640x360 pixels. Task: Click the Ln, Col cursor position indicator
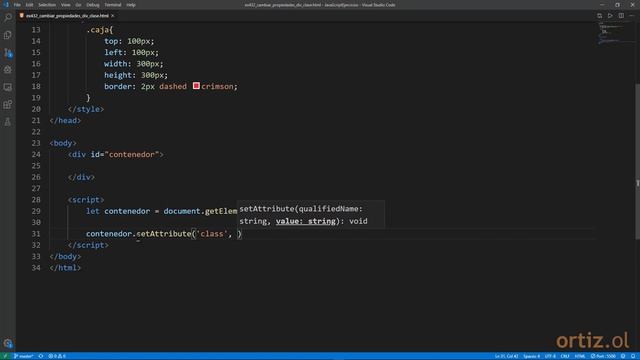point(507,356)
